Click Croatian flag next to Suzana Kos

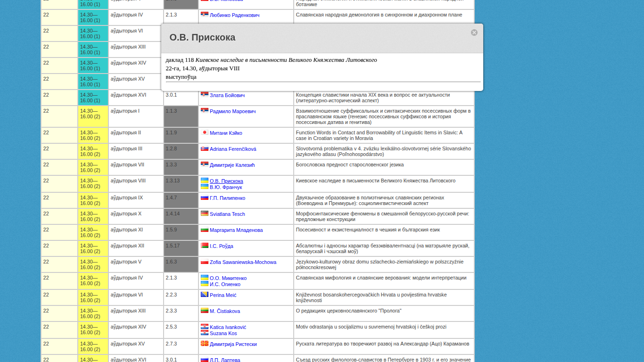tap(205, 333)
